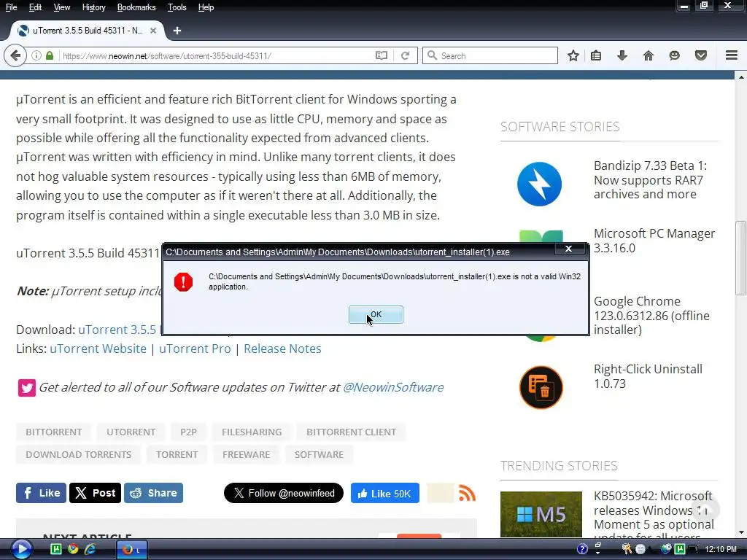Select the SOFTWARE tag
Image resolution: width=747 pixels, height=560 pixels.
pyautogui.click(x=319, y=454)
